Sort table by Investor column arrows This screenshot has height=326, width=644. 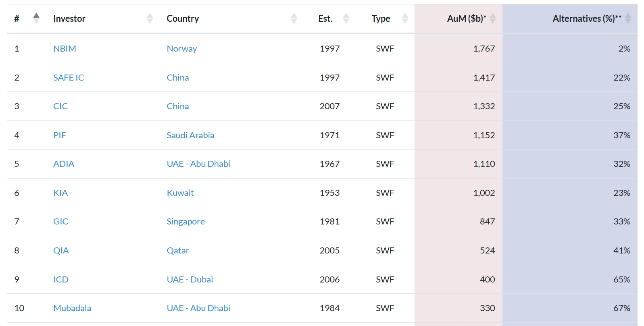point(150,19)
